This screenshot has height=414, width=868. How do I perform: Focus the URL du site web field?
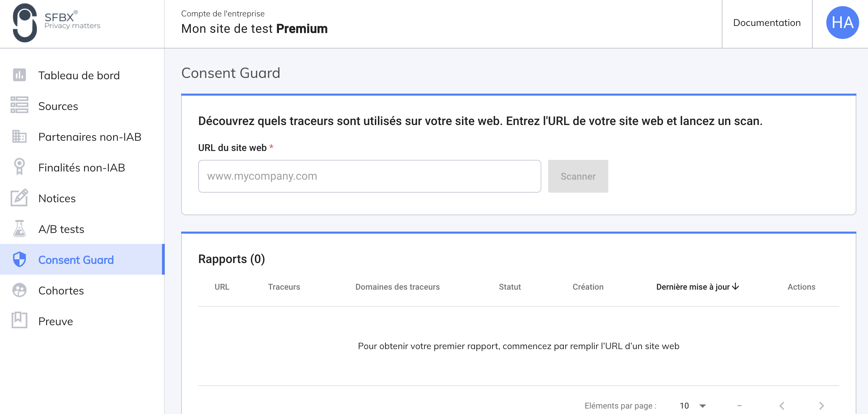[x=369, y=176]
